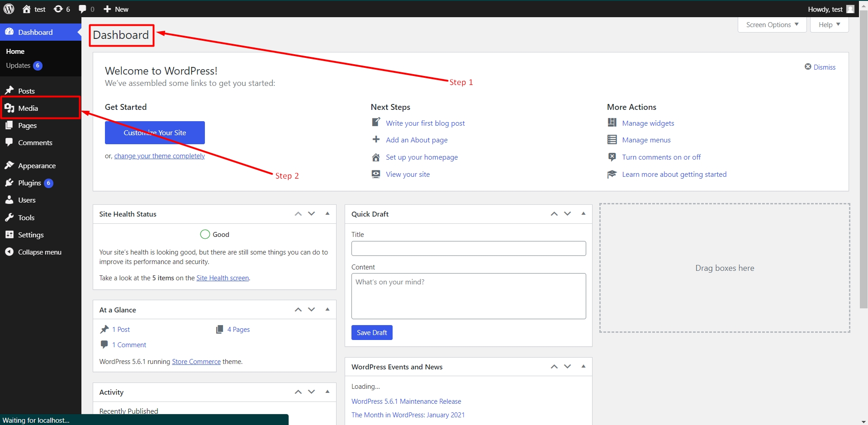Click the Settings sliders icon
868x425 pixels.
(x=9, y=235)
